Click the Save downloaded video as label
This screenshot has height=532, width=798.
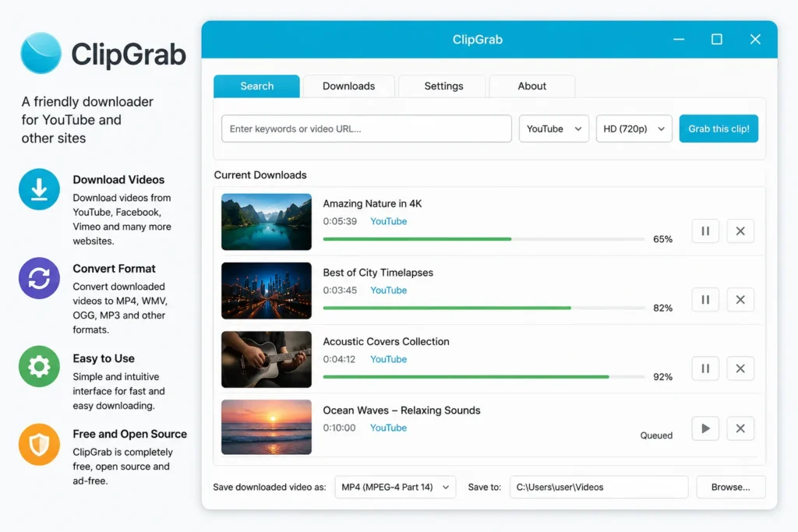click(269, 488)
